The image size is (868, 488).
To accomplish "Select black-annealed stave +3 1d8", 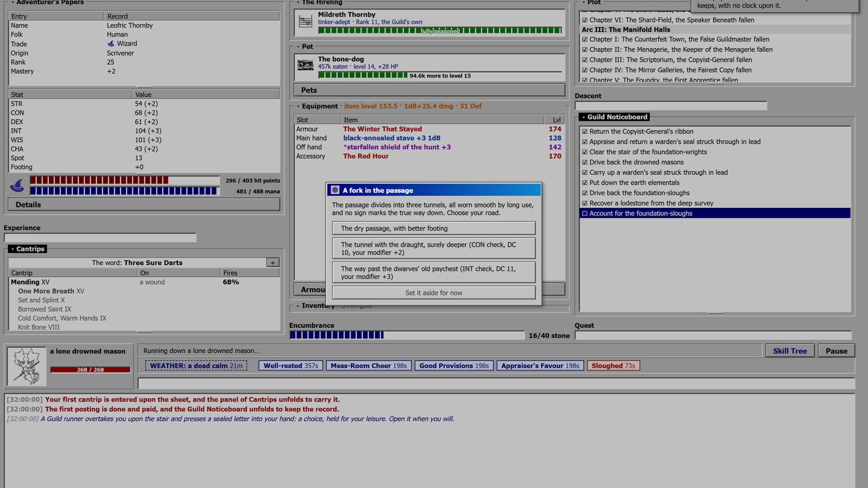I will (x=429, y=138).
